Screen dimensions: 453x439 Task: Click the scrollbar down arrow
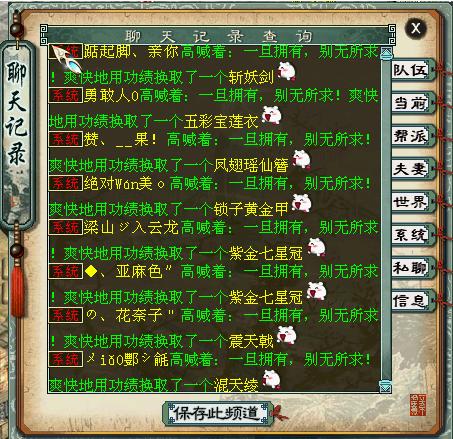tap(386, 386)
